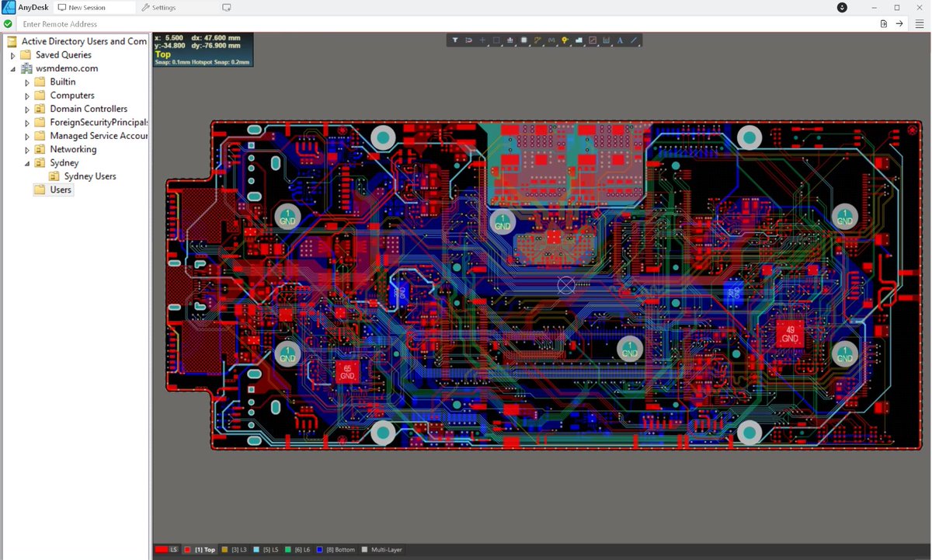The height and width of the screenshot is (560, 932).
Task: Select the Multi-Layer tab
Action: (381, 550)
